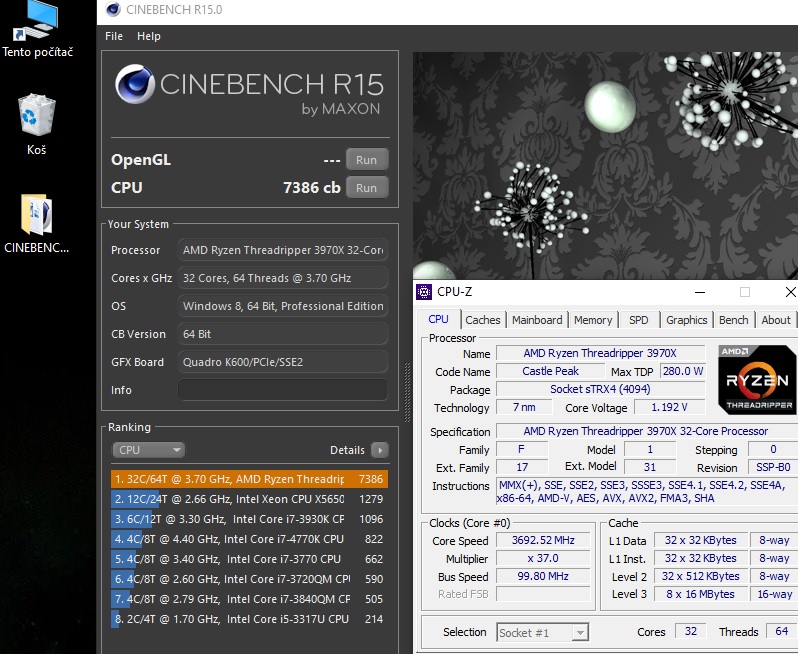Switch to the Caches tab in CPU-Z
This screenshot has height=654, width=798.
[482, 320]
